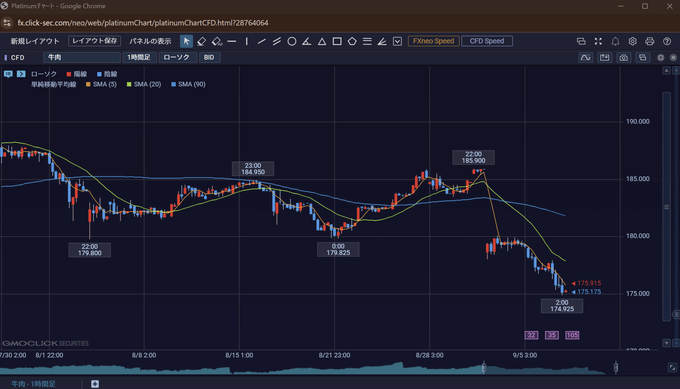Click the 175.915 ask price indicator
The width and height of the screenshot is (680, 389).
tap(586, 283)
